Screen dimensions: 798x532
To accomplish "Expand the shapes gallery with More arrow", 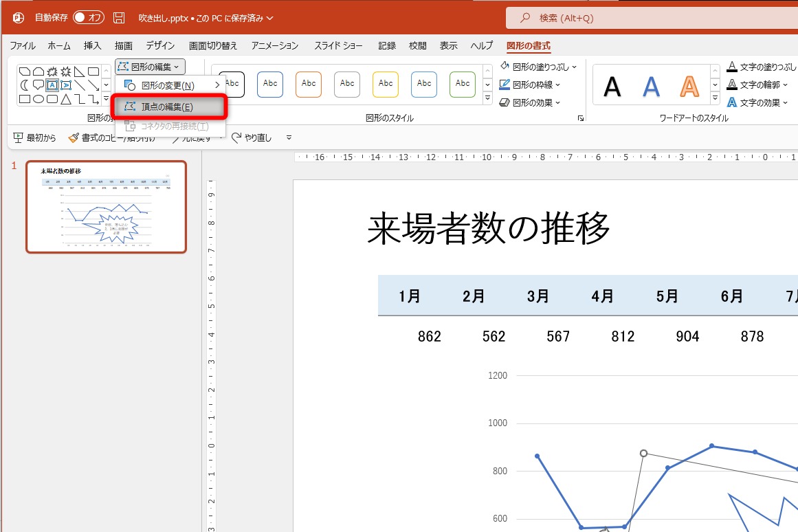I will tap(105, 99).
